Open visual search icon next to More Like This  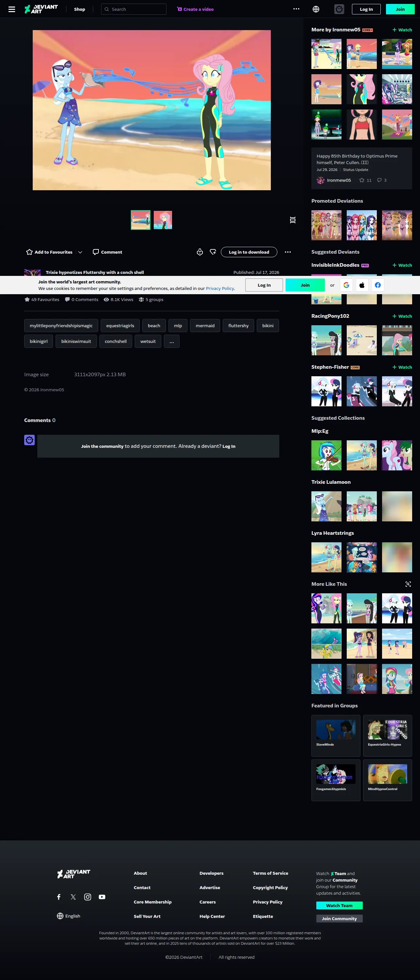point(408,584)
